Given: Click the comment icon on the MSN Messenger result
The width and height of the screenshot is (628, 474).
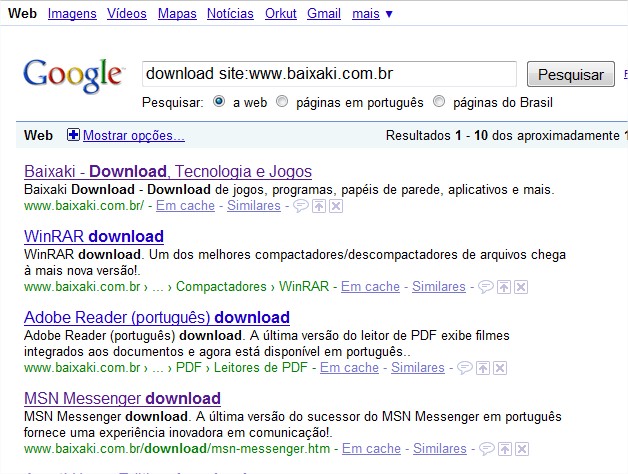Looking at the screenshot, I should click(487, 449).
